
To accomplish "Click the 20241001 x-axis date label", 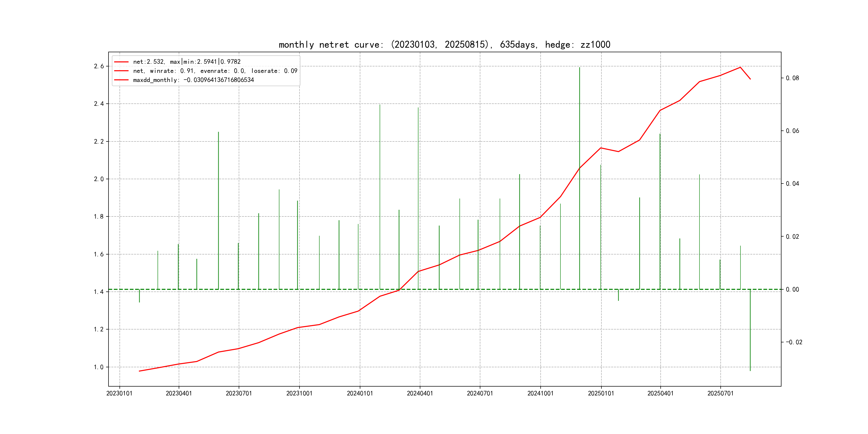I will point(540,394).
